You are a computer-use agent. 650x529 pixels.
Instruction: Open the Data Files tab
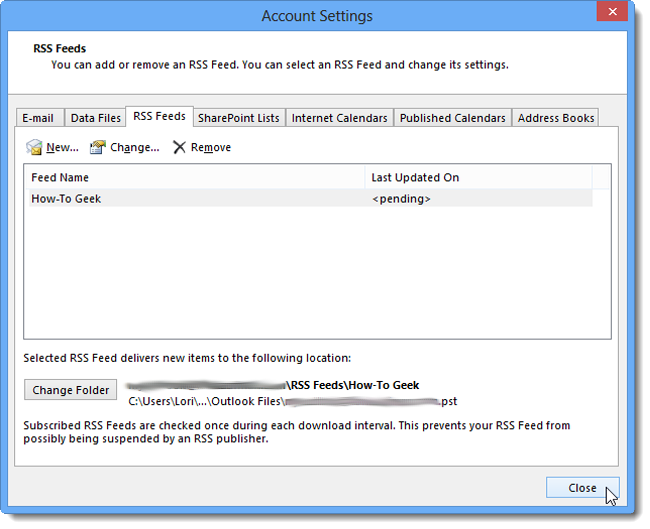click(x=95, y=118)
